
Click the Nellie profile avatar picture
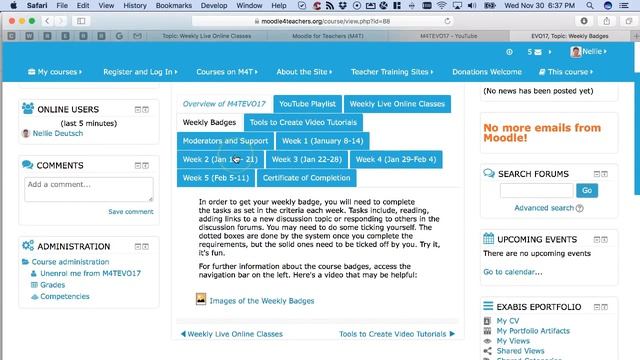tap(576, 52)
